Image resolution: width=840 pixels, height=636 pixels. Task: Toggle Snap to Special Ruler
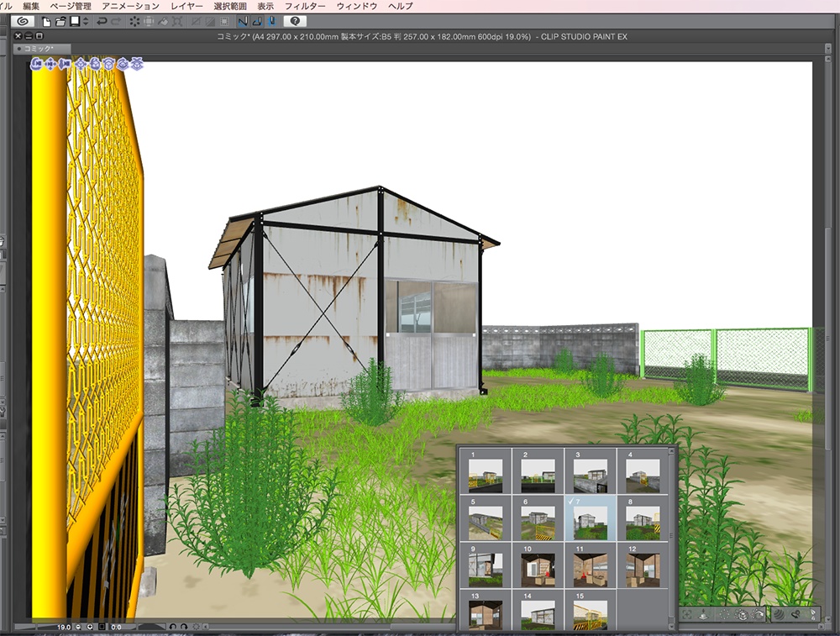257,22
